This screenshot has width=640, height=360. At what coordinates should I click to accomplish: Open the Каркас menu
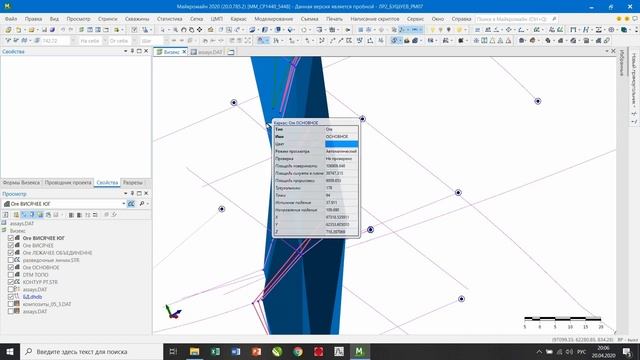pyautogui.click(x=238, y=19)
